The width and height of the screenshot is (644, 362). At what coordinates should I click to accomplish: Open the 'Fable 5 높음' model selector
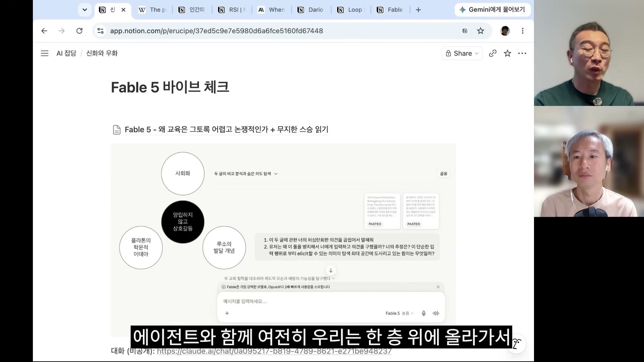[399, 313]
